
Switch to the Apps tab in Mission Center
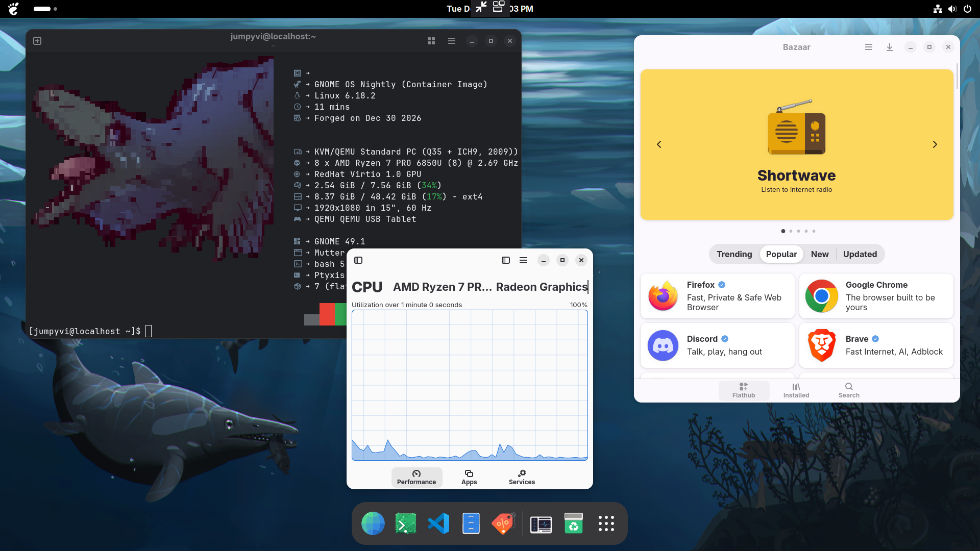coord(469,477)
